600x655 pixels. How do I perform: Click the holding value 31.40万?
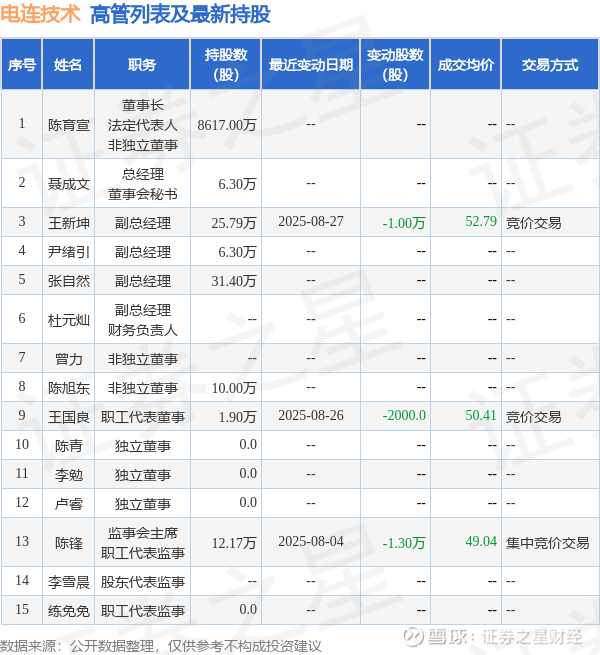point(234,280)
